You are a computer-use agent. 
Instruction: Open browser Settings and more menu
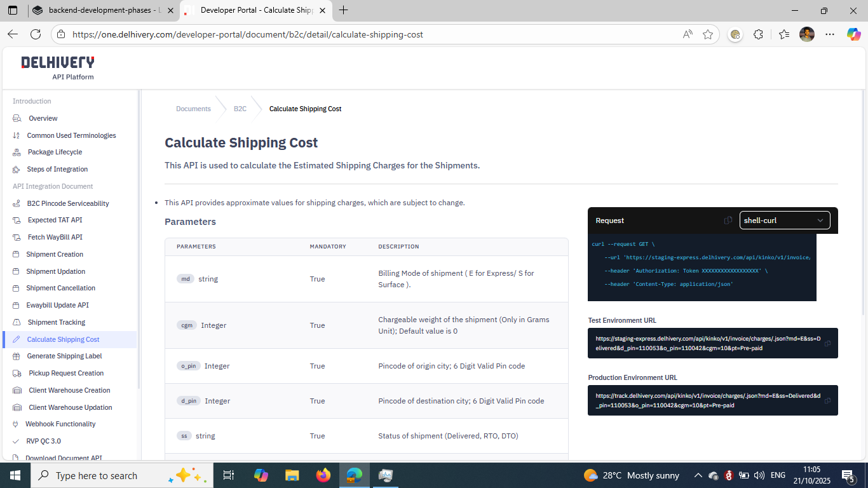coord(830,34)
